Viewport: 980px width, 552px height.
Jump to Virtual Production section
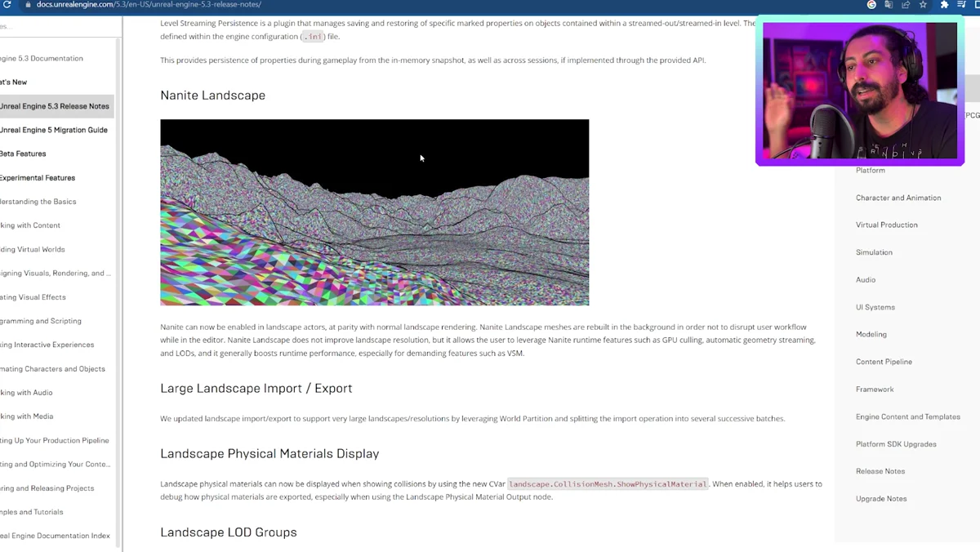coord(887,225)
